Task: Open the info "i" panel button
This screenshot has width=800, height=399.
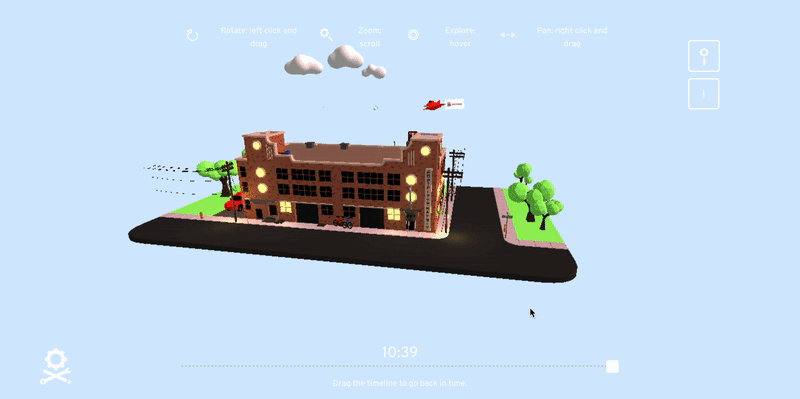Action: [x=704, y=94]
